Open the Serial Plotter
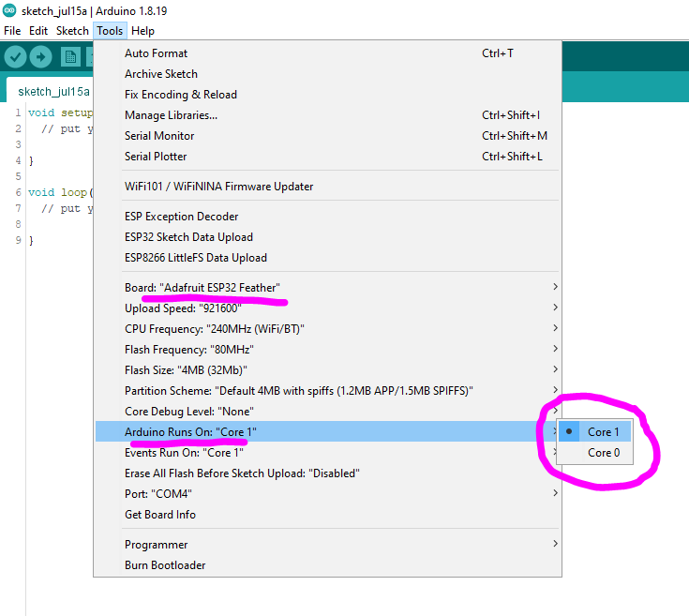Viewport: 689px width, 616px height. (x=328, y=157)
